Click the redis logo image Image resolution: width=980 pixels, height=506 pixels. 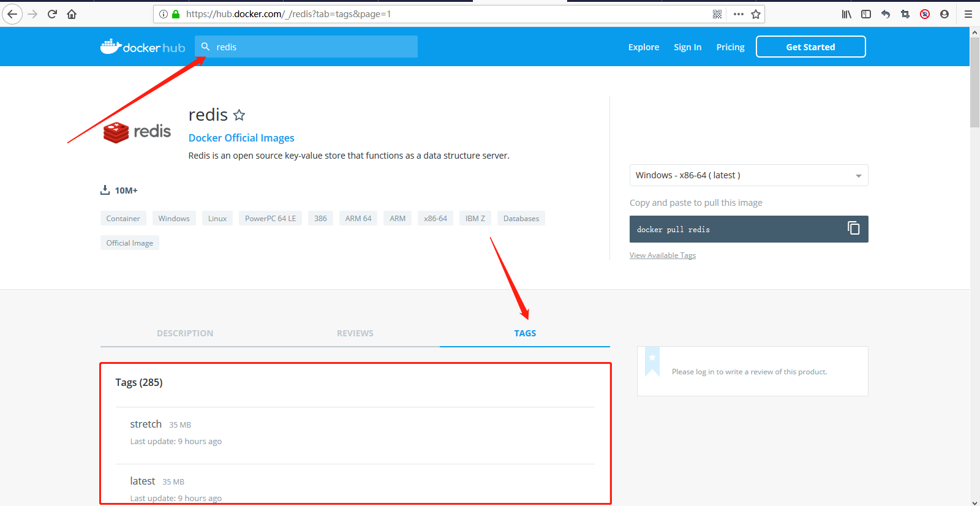tap(137, 132)
